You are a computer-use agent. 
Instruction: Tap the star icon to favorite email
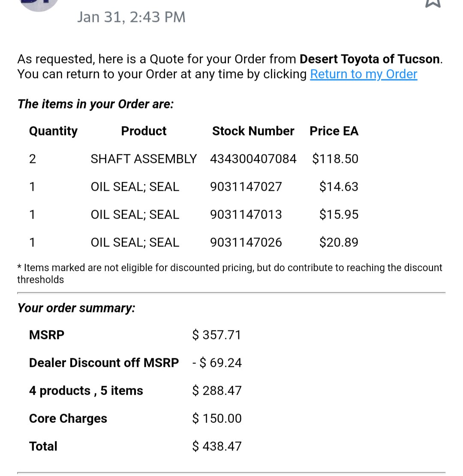coord(433,3)
